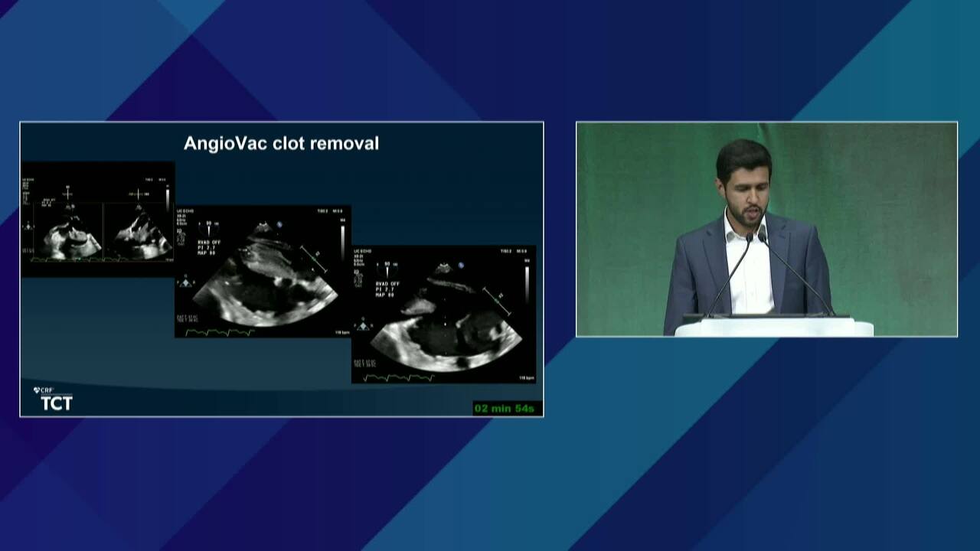Click the ECG trace under middle echo
980x551 pixels.
[x=221, y=332]
